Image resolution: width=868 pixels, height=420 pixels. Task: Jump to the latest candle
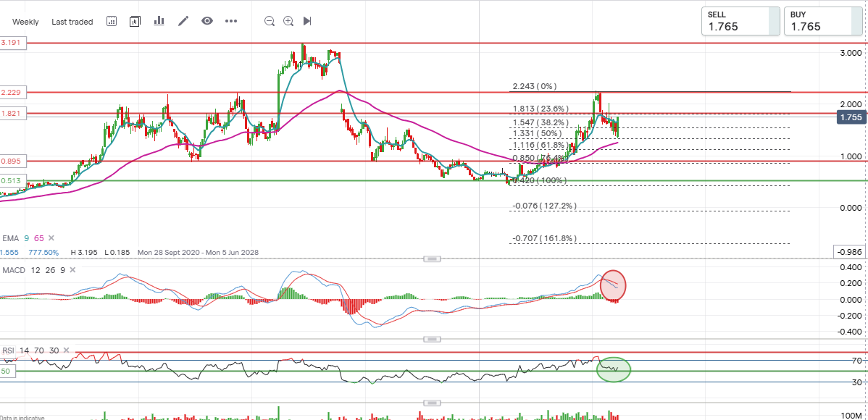tap(307, 21)
